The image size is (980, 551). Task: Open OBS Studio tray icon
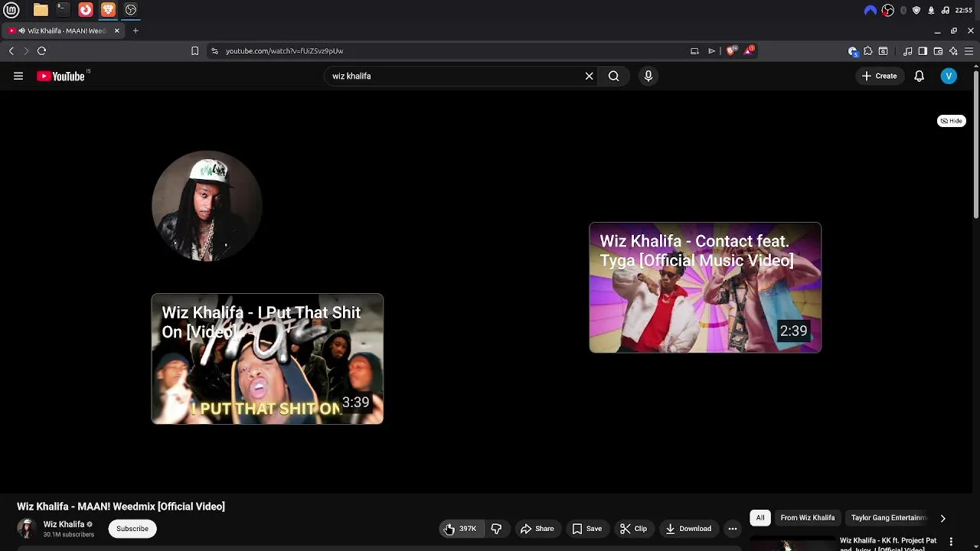coord(888,10)
